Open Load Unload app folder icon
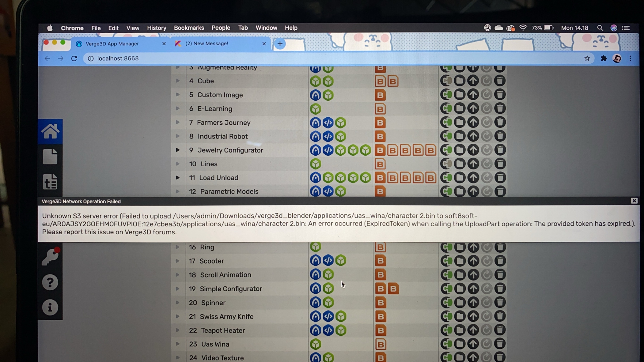644x362 pixels. [460, 178]
